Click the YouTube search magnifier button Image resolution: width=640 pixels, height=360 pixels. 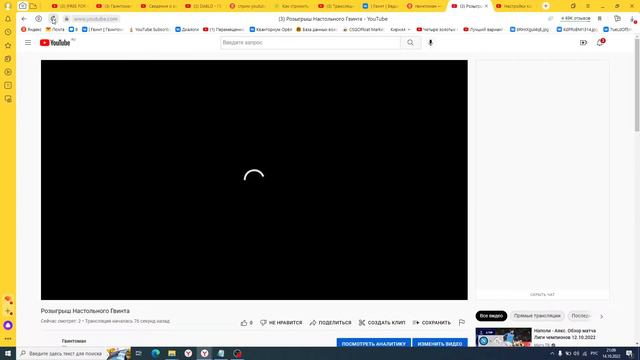[410, 42]
